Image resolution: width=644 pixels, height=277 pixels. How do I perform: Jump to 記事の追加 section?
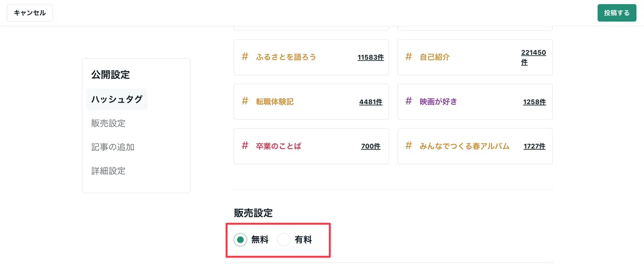click(113, 147)
